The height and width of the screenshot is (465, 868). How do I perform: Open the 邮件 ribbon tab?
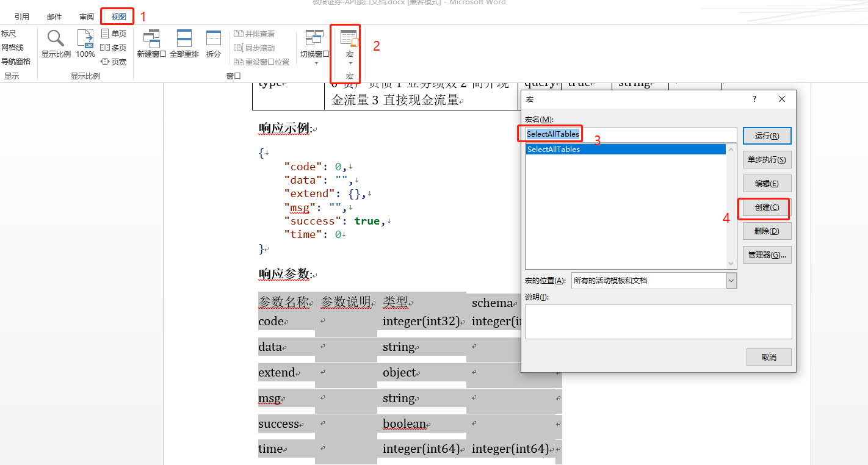pyautogui.click(x=54, y=15)
